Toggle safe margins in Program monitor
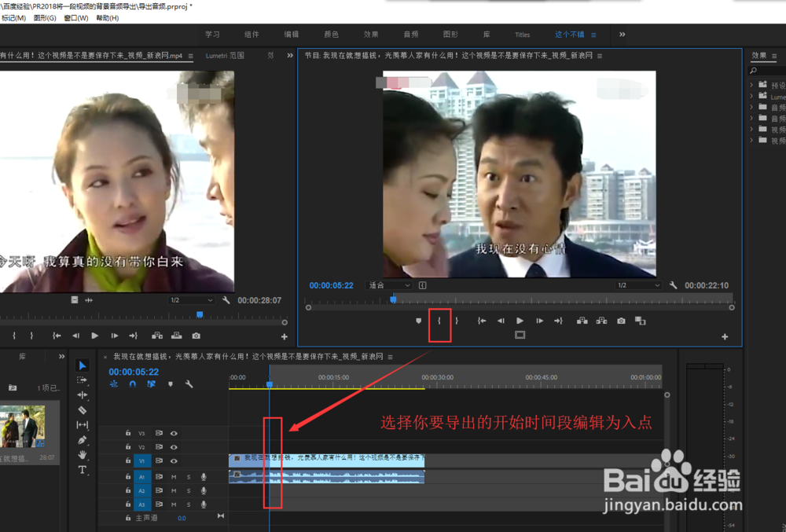 (x=520, y=335)
